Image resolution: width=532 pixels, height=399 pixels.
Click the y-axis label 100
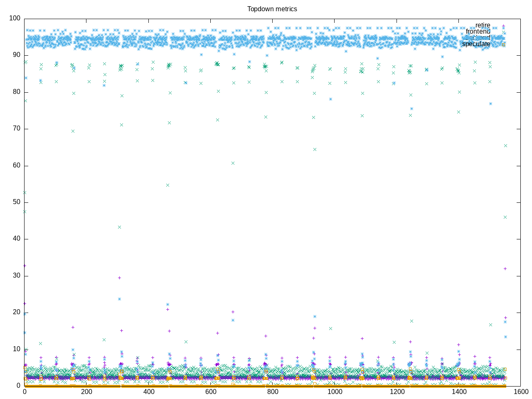15,18
